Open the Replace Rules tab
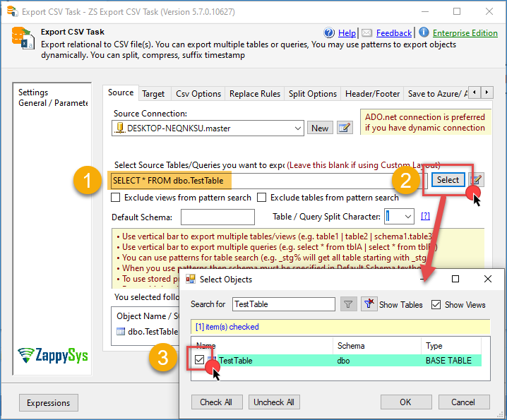The width and height of the screenshot is (507, 420). pyautogui.click(x=255, y=94)
